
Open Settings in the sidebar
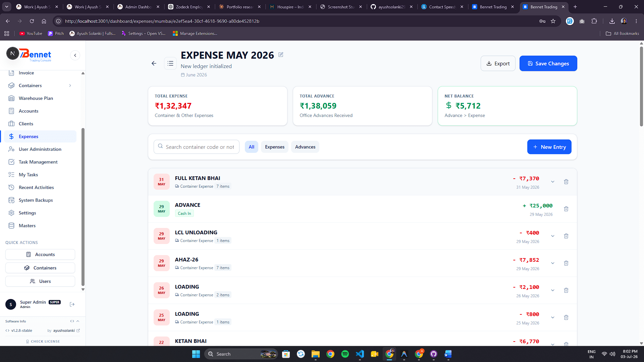(40, 213)
